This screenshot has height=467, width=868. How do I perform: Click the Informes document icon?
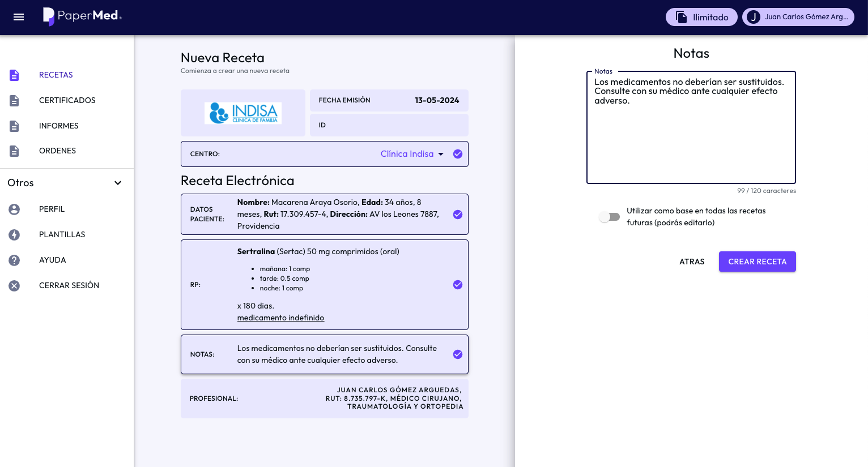14,126
